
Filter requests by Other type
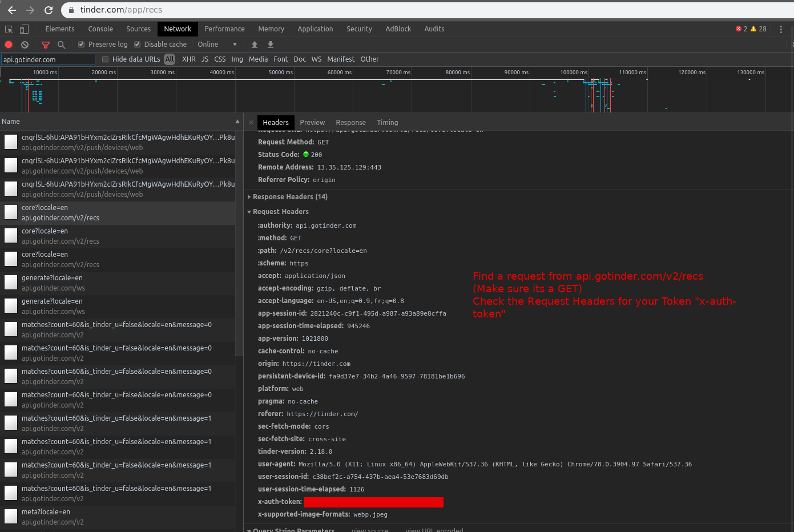369,59
